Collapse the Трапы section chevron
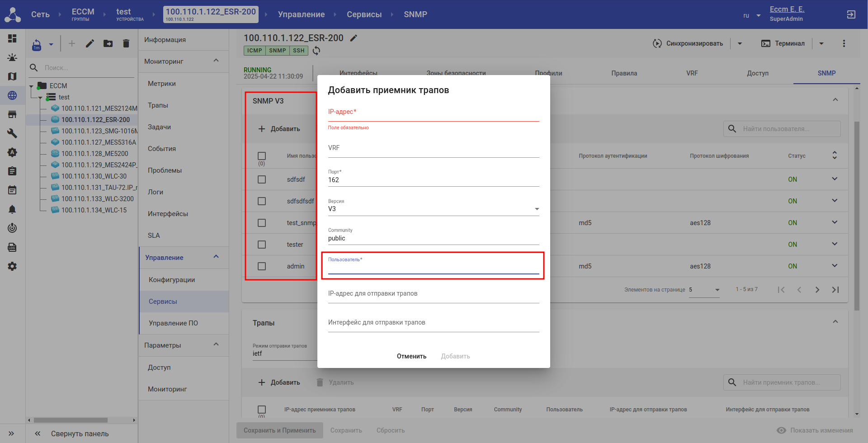 [x=835, y=321]
